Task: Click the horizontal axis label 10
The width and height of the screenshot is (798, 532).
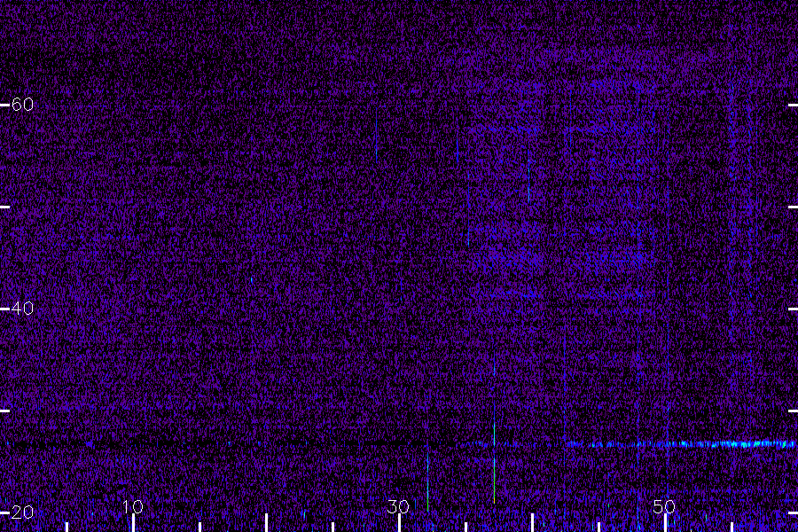Action: (x=133, y=506)
